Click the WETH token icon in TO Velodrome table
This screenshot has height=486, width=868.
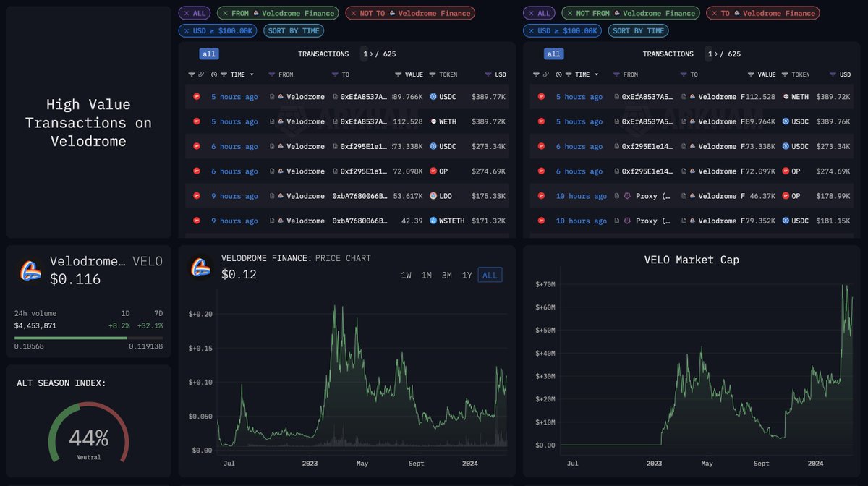pyautogui.click(x=786, y=96)
